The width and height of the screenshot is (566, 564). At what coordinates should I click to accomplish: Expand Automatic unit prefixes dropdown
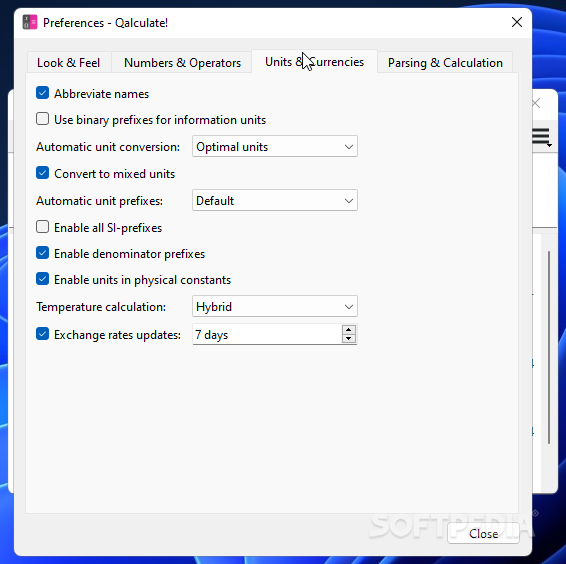[x=275, y=200]
